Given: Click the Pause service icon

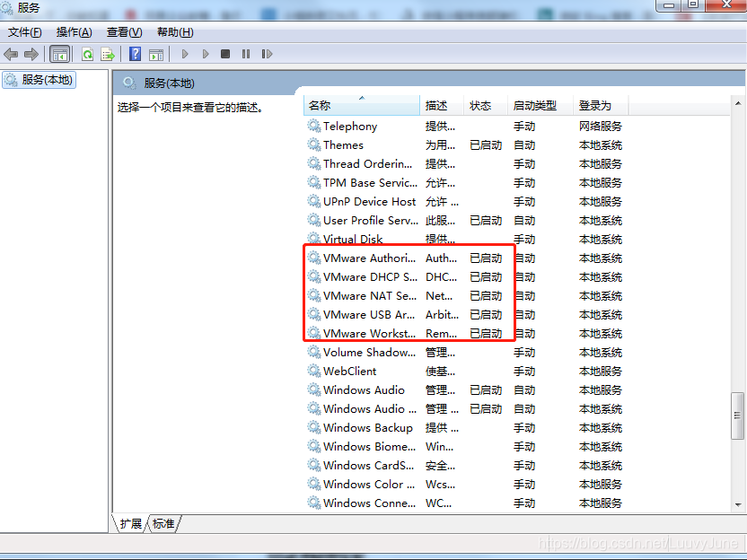Looking at the screenshot, I should pos(246,54).
